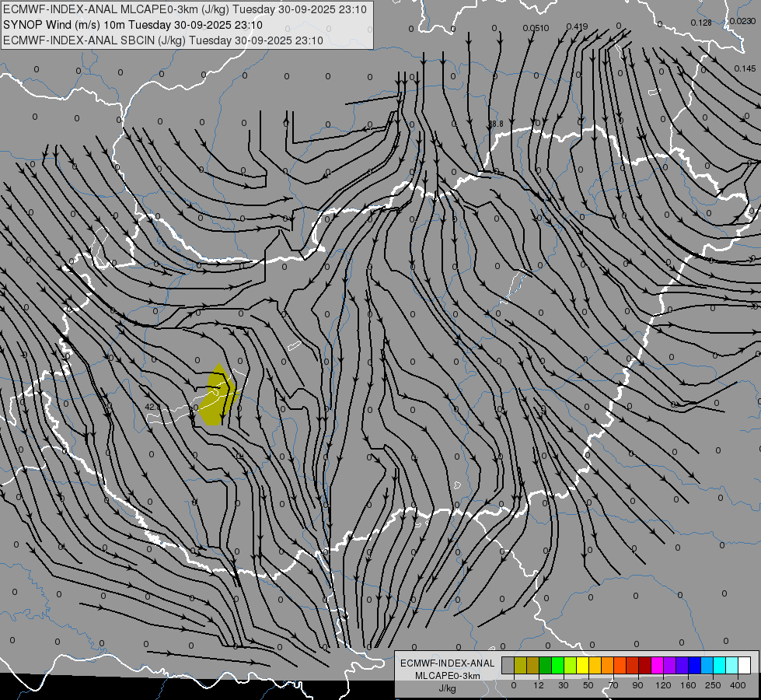761x700 pixels.
Task: Click the SYNOP Wind 10m title line
Action: (132, 25)
